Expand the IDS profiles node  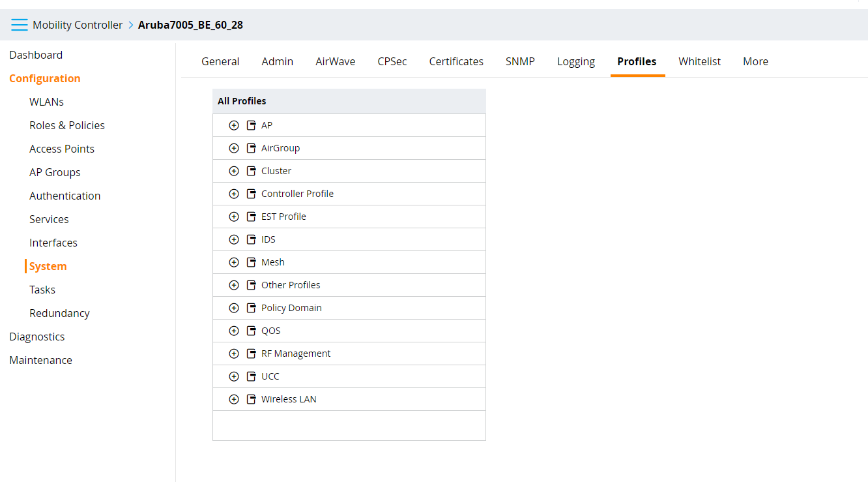click(234, 239)
